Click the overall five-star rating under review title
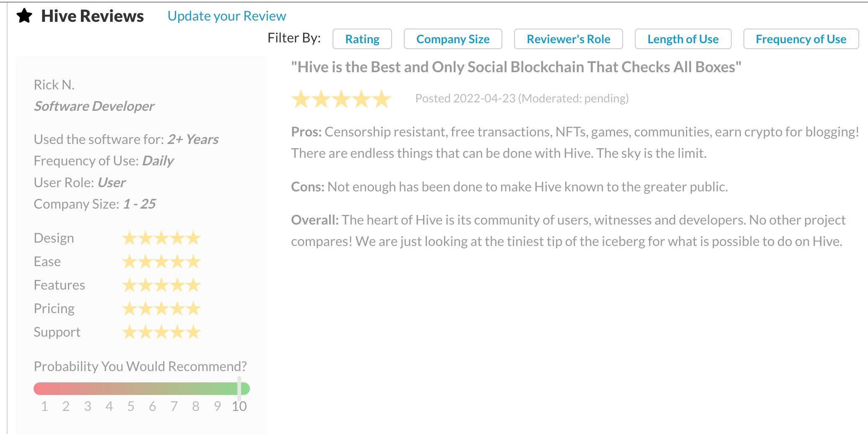The width and height of the screenshot is (868, 434). click(341, 99)
